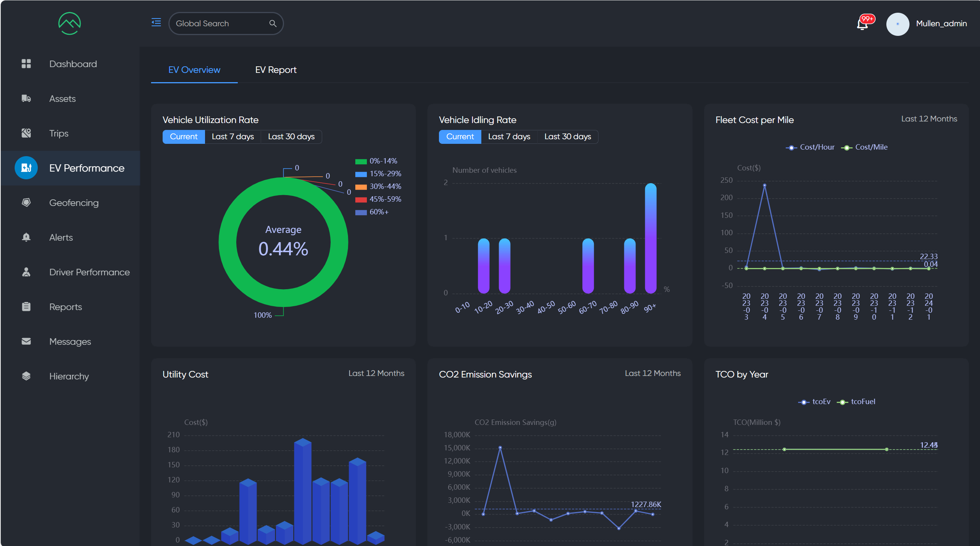Open Assets via truck icon
980x546 pixels.
tap(26, 98)
